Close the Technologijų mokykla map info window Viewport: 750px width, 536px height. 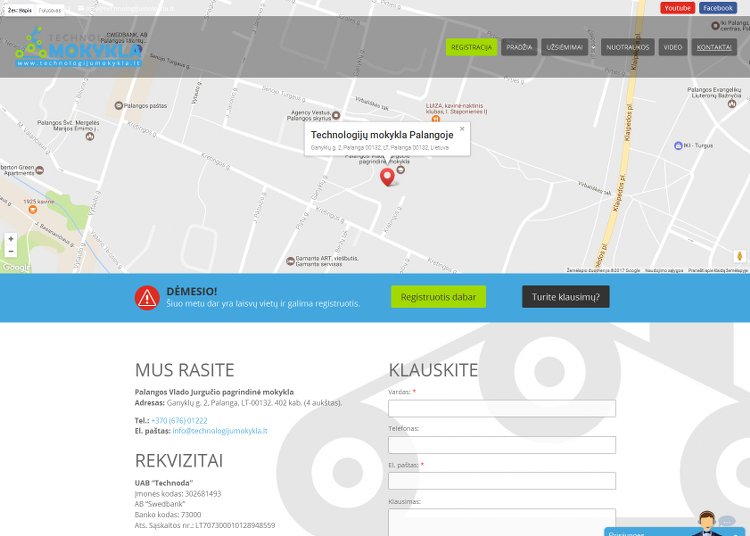[x=462, y=129]
